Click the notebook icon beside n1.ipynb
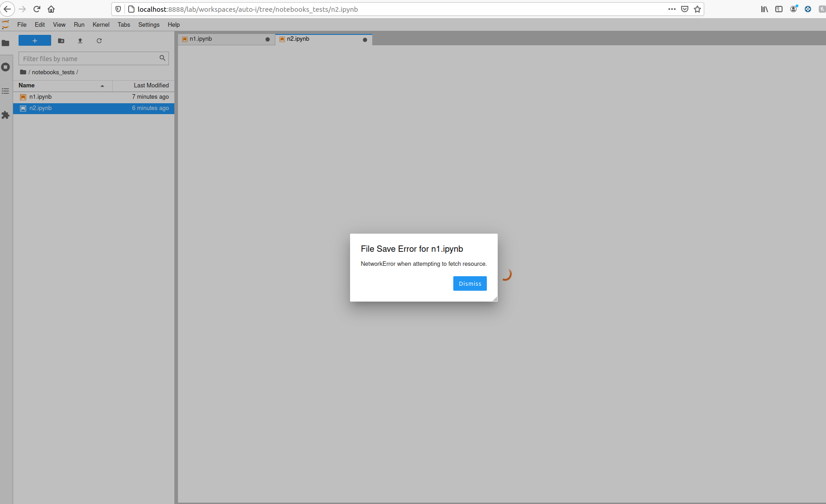 coord(23,96)
